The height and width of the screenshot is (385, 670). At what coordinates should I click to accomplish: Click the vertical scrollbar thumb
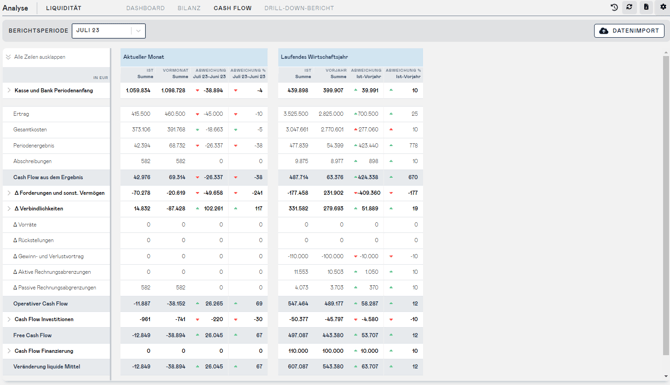tap(666, 205)
